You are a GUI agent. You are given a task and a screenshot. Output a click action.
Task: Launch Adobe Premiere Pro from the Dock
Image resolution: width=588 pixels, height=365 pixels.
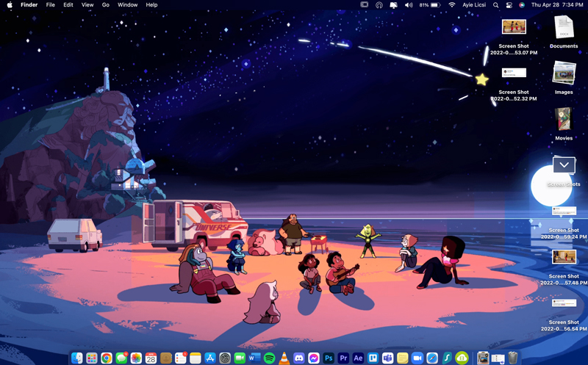343,358
